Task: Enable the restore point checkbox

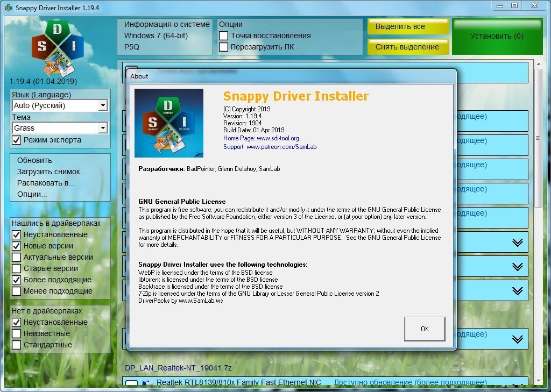Action: [x=224, y=35]
